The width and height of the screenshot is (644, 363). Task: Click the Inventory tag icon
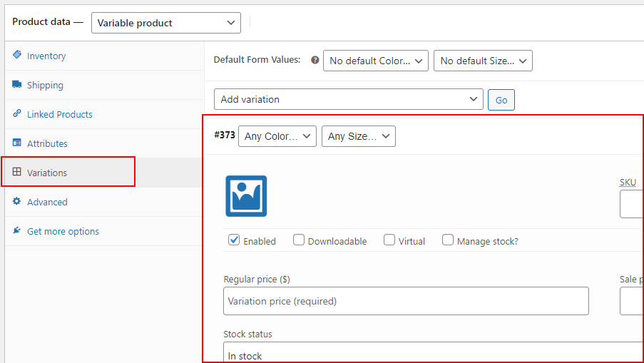click(x=17, y=55)
